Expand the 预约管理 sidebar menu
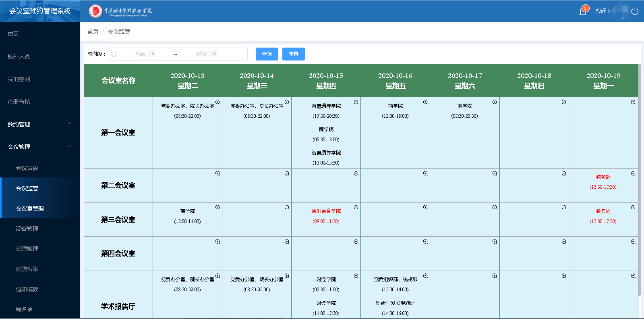 tap(39, 124)
